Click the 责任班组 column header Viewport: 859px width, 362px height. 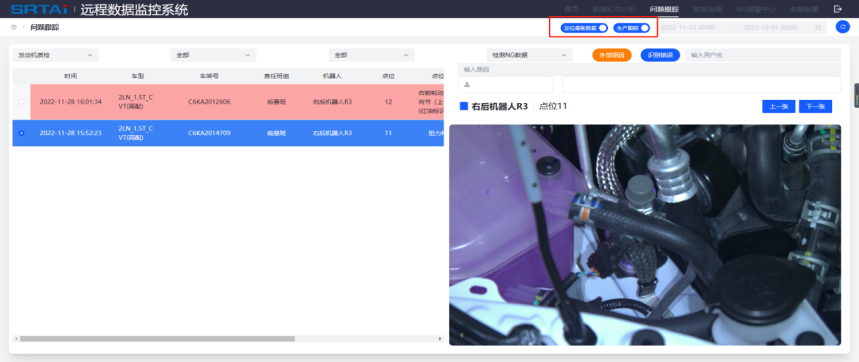click(x=277, y=76)
